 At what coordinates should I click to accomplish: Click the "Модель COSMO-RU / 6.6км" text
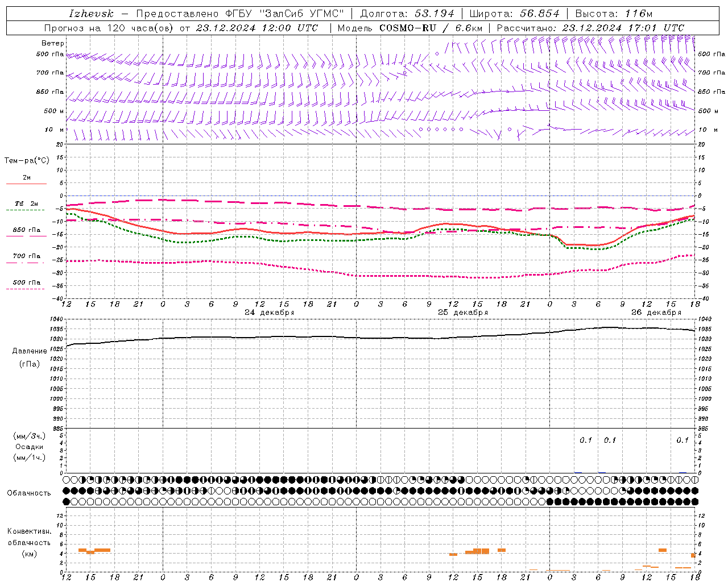pos(410,28)
